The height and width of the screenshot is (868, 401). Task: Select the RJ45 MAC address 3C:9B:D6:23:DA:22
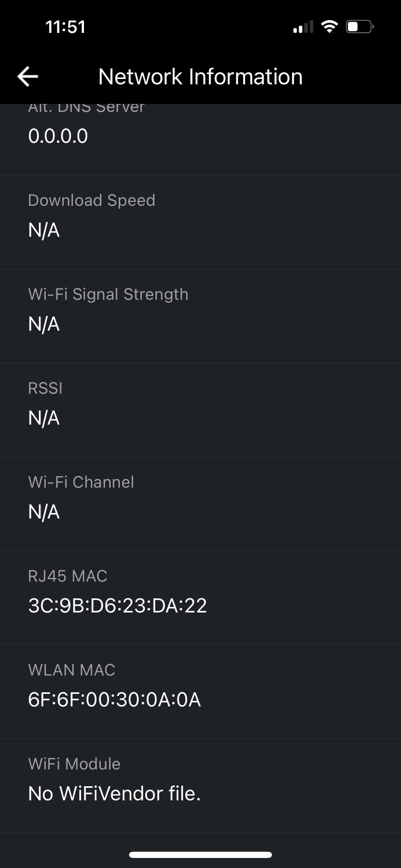(x=117, y=606)
